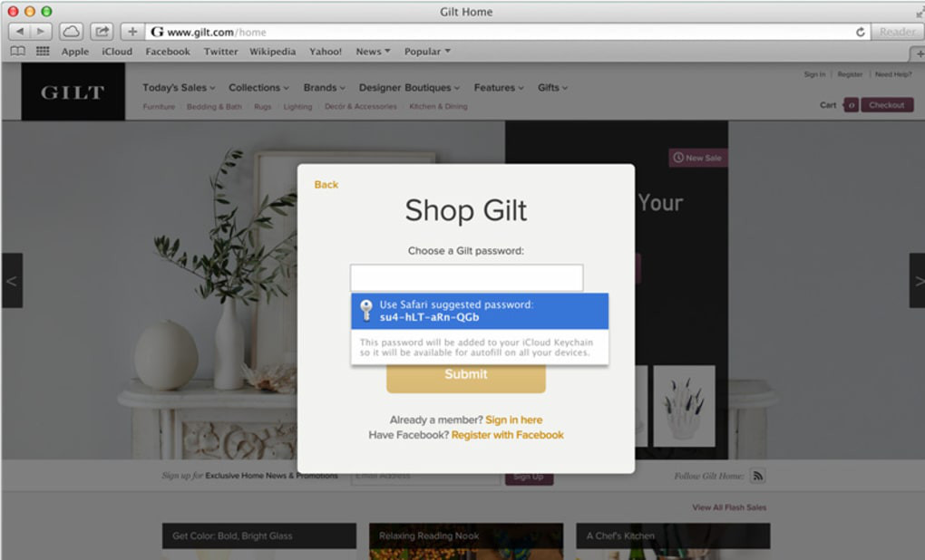The width and height of the screenshot is (925, 560).
Task: Expand the Brands menu
Action: point(325,88)
